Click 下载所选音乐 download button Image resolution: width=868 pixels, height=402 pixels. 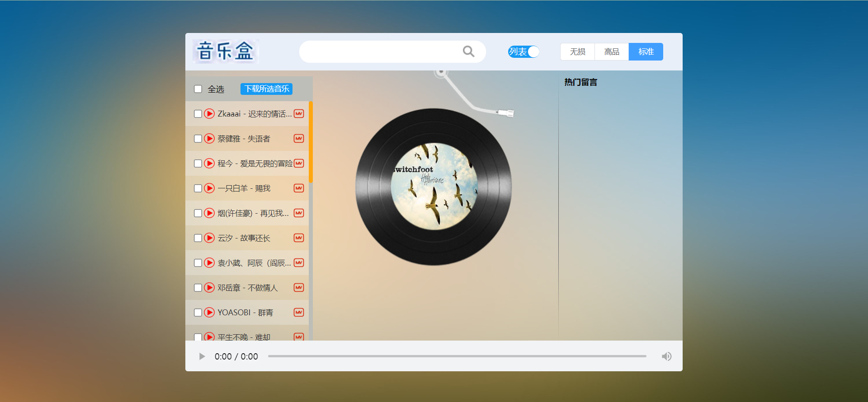tap(267, 89)
